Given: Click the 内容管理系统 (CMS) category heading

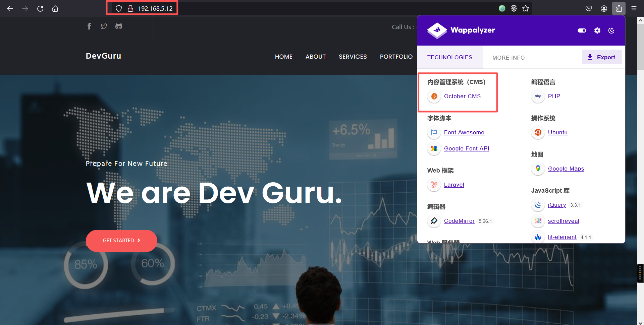Looking at the screenshot, I should (x=457, y=82).
